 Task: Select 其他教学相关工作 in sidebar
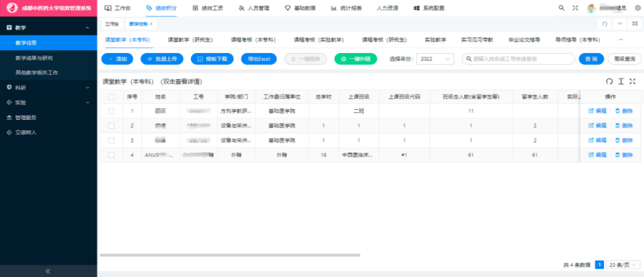36,72
